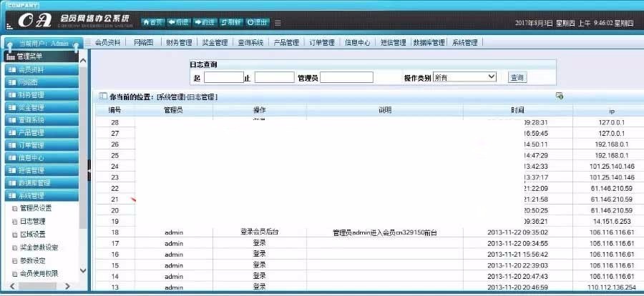Screen dimensions: 644x296
Task: Expand 奖金管理 section in the sidebar
Action: 42,107
